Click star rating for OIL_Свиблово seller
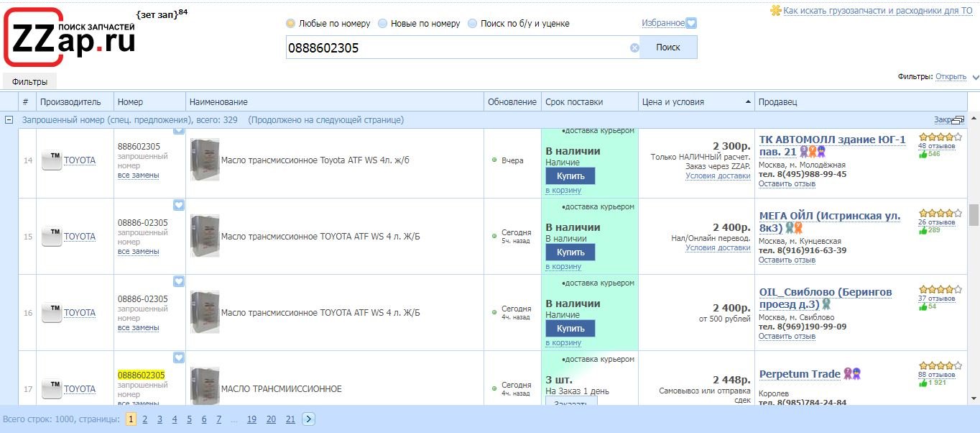Image resolution: width=980 pixels, height=433 pixels. (x=940, y=289)
